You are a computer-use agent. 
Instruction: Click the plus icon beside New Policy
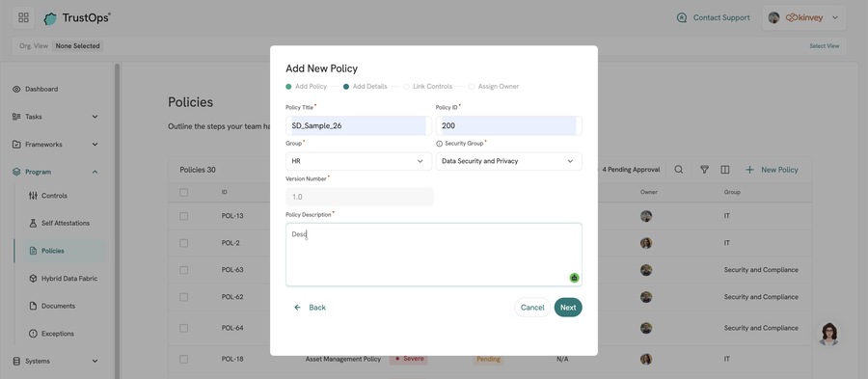(x=749, y=170)
